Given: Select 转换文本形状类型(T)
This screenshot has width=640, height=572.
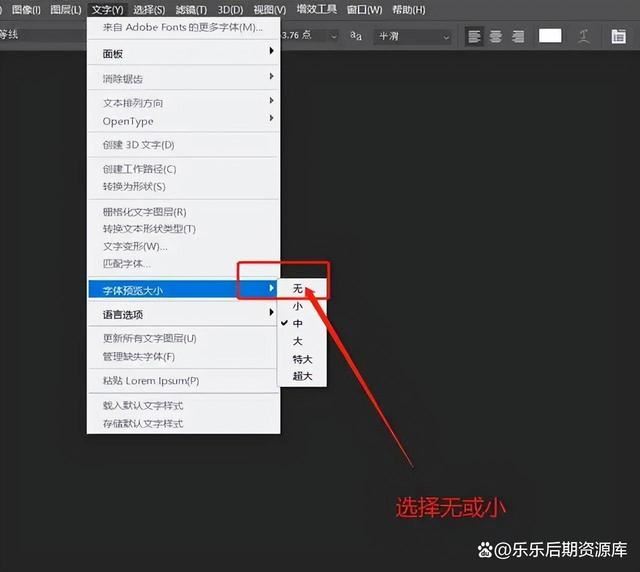Looking at the screenshot, I should click(184, 229).
